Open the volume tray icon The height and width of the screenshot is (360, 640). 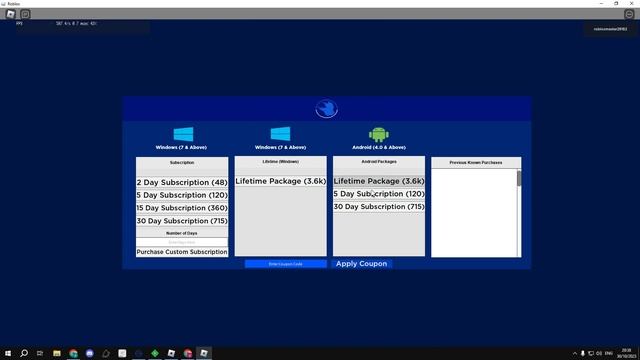(599, 353)
